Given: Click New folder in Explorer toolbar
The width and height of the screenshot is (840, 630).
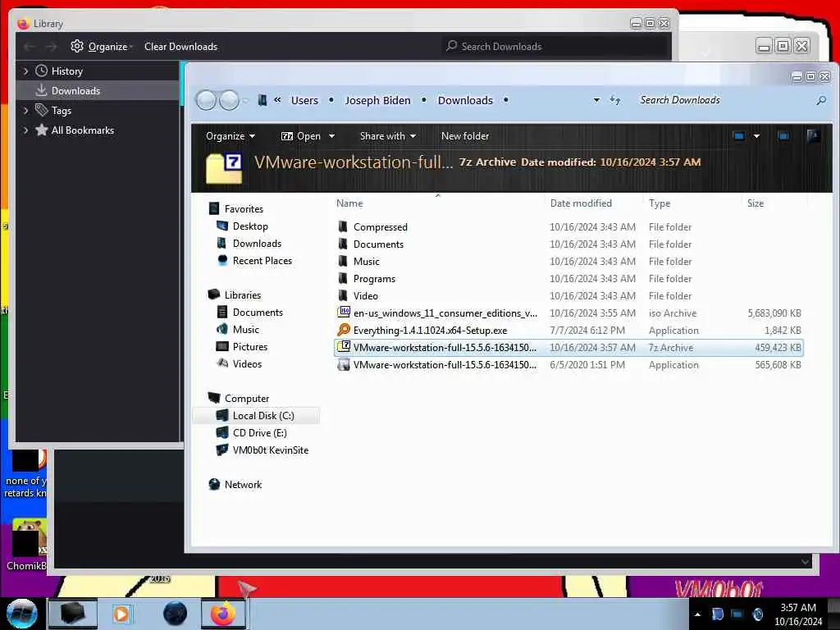Looking at the screenshot, I should click(x=465, y=136).
